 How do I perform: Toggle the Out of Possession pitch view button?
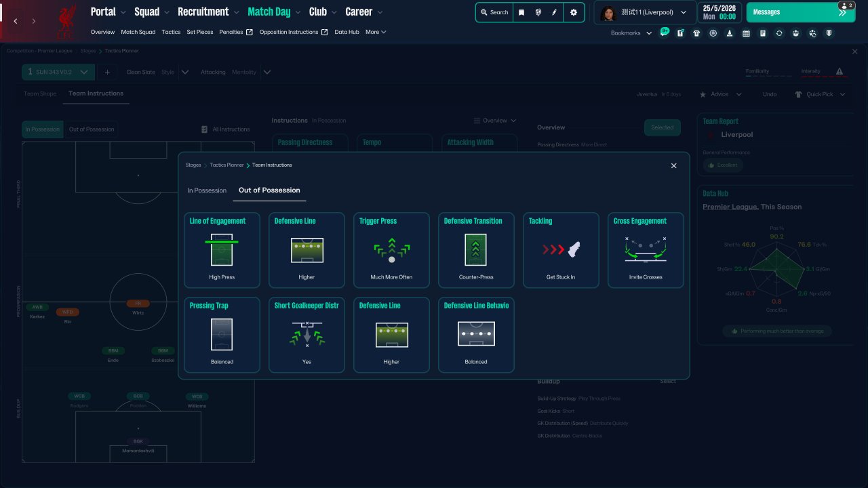91,129
